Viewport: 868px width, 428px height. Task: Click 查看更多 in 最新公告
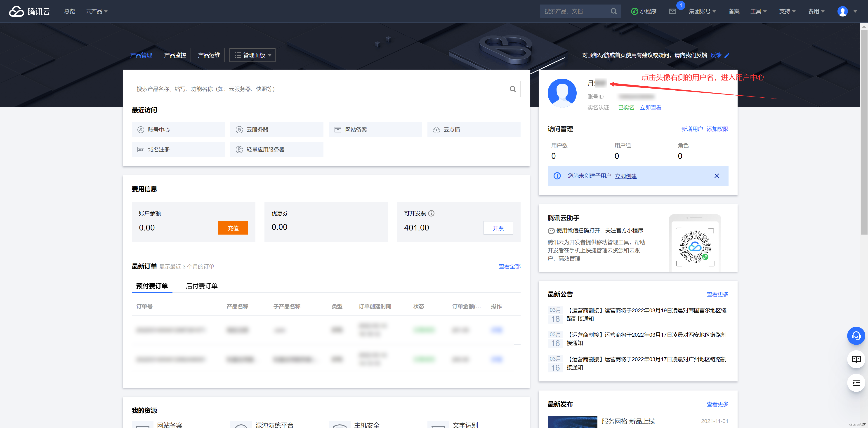(x=717, y=294)
